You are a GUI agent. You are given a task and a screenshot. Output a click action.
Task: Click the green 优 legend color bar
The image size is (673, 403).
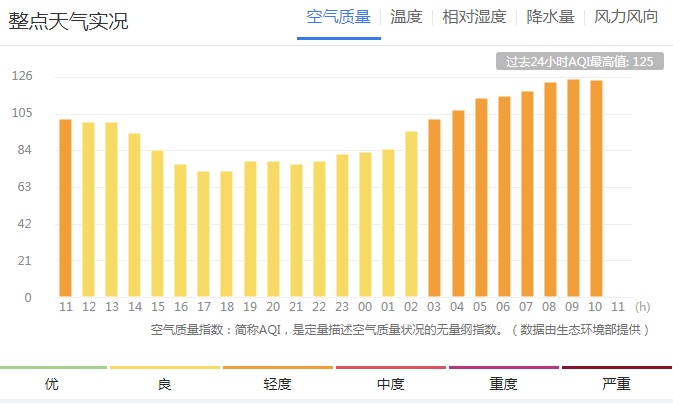52,368
